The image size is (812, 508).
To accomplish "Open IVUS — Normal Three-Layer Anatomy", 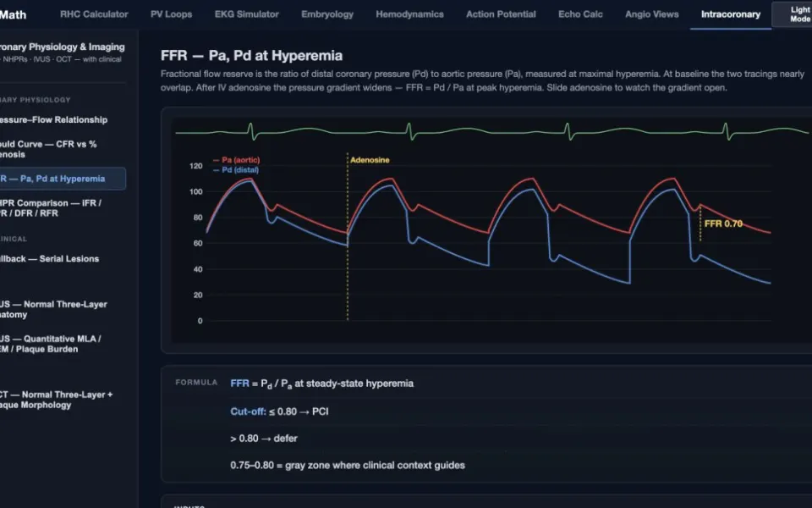I will (x=53, y=310).
